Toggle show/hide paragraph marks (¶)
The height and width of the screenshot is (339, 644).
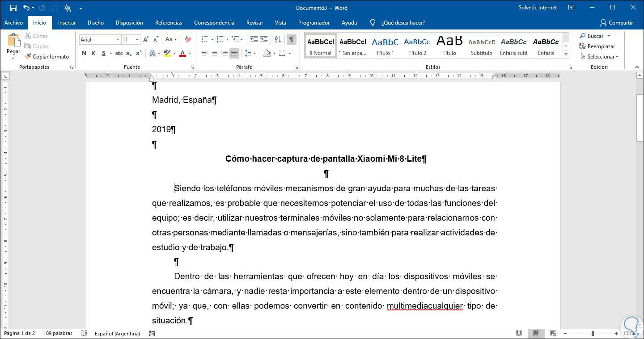click(x=292, y=39)
